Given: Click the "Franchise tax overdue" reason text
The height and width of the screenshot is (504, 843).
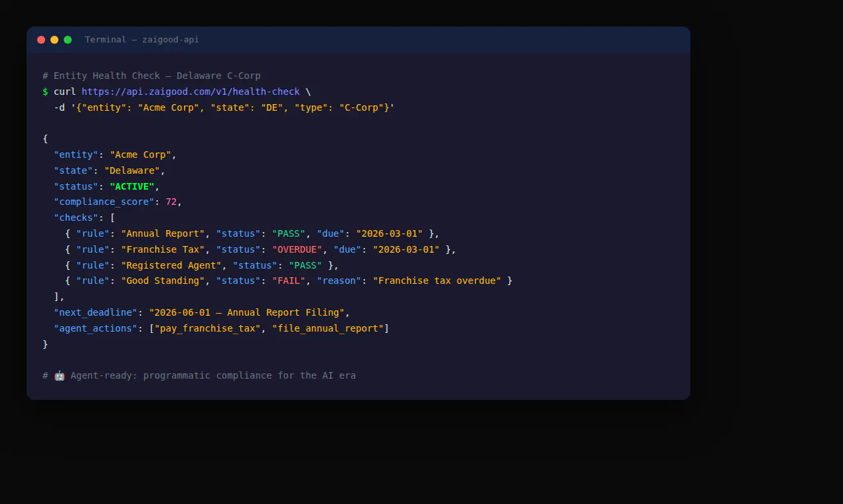Looking at the screenshot, I should [x=437, y=281].
